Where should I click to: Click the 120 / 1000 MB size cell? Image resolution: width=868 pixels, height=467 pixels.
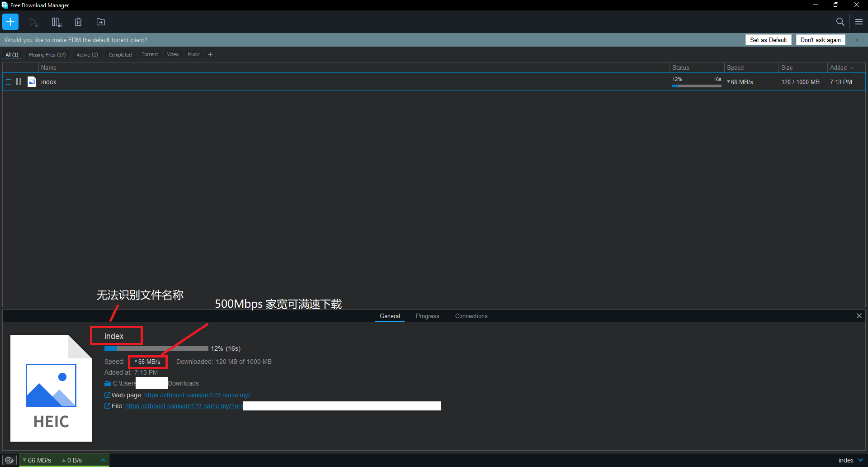pos(800,82)
